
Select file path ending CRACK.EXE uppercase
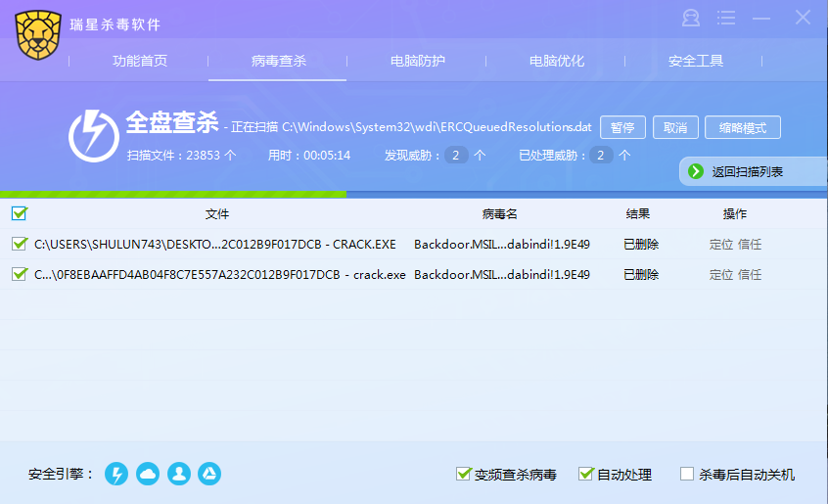(x=215, y=245)
